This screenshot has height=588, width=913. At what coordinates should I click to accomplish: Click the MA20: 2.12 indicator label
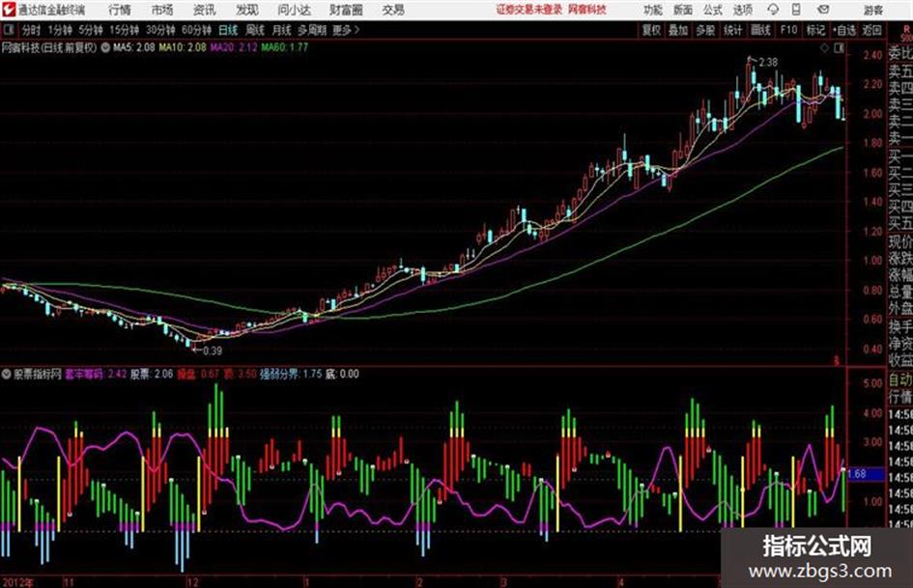(x=234, y=47)
